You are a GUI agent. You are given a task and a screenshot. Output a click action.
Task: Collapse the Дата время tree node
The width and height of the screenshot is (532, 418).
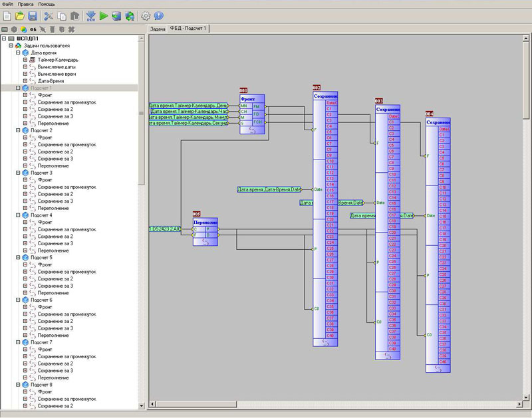(x=18, y=52)
